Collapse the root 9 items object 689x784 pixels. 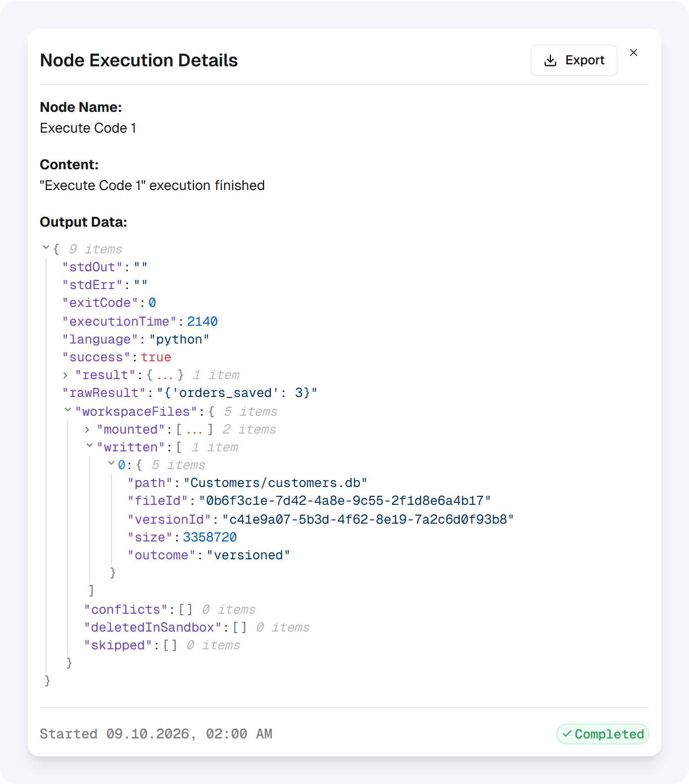pyautogui.click(x=46, y=247)
